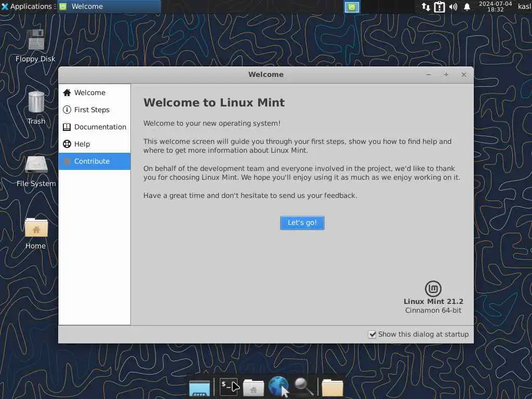Click the user name in the top panel
Screen dimensions: 532x399
(x=525, y=6)
